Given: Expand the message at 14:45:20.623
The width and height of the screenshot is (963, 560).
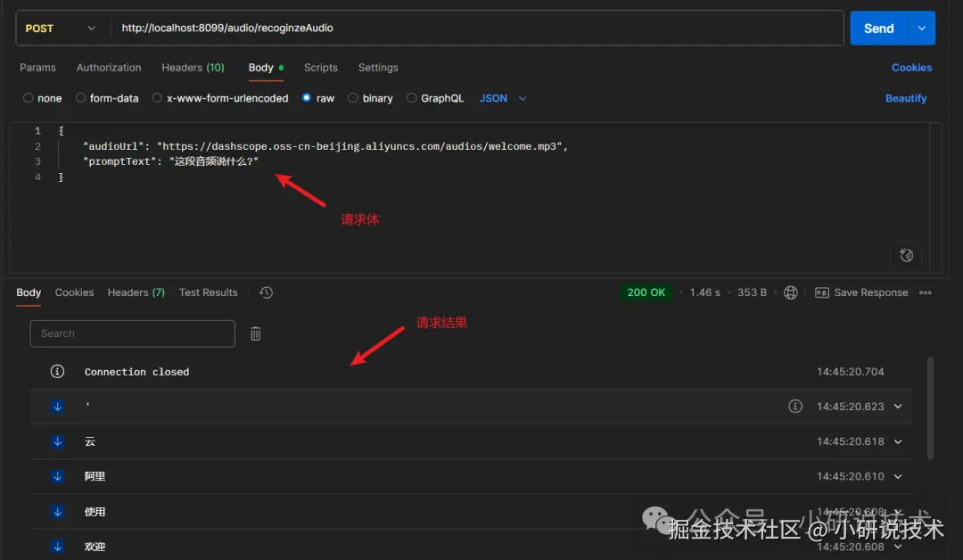Looking at the screenshot, I should [898, 407].
